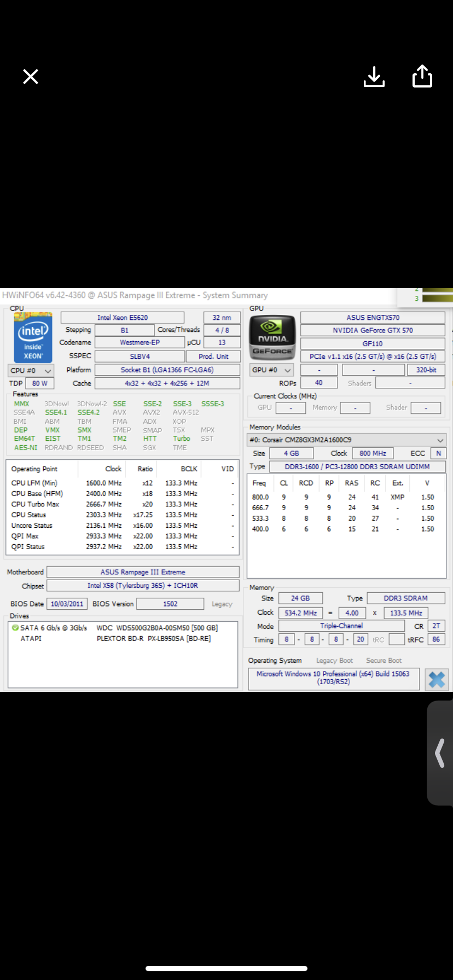
Task: Click the memory clock 534.2 MHz field
Action: [x=300, y=613]
